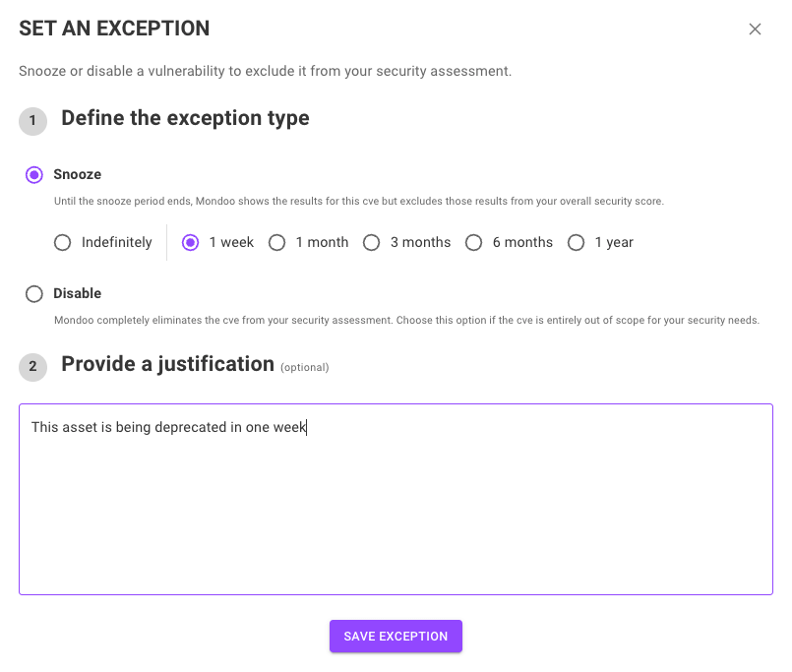
Task: Click the SET AN EXCEPTION dialog title
Action: pos(114,29)
